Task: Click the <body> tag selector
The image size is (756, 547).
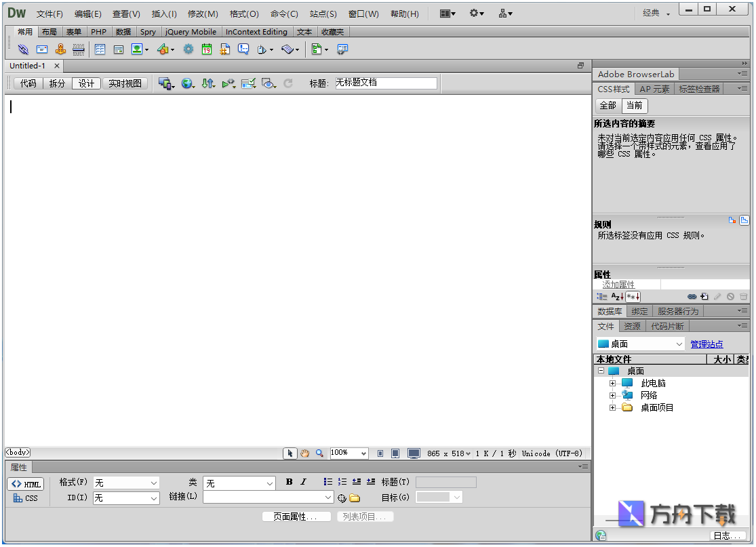Action: 18,453
